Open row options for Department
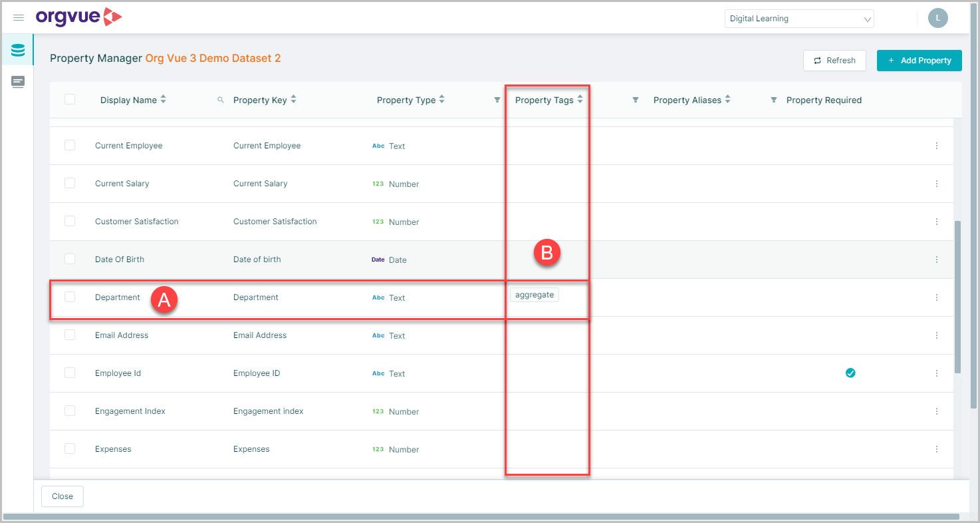This screenshot has width=980, height=523. pyautogui.click(x=937, y=297)
